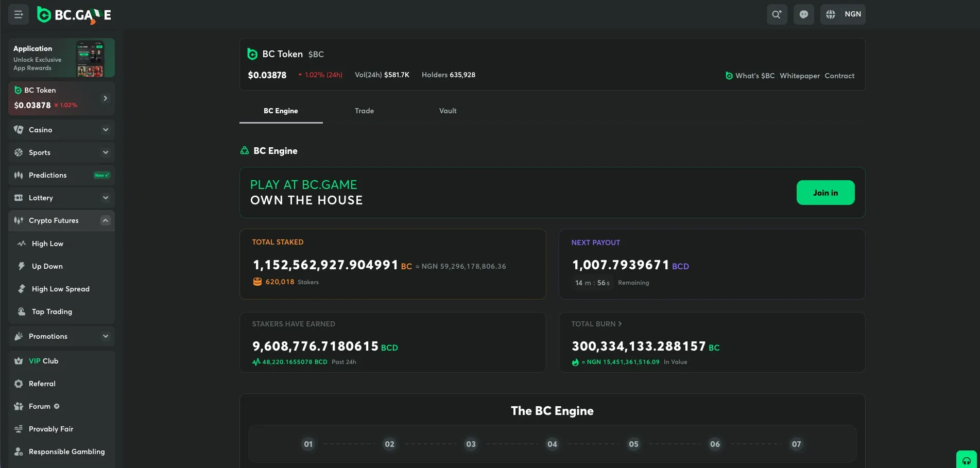Click the Referral icon in sidebar

point(19,384)
